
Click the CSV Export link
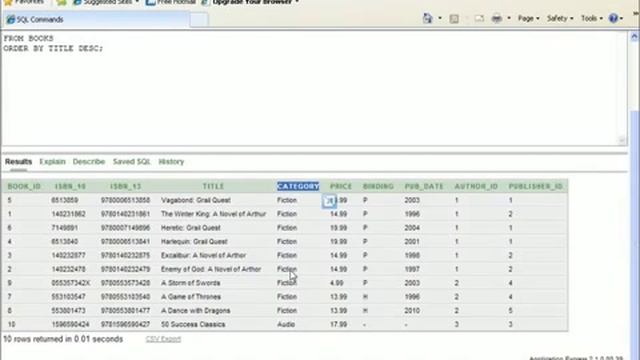click(163, 339)
